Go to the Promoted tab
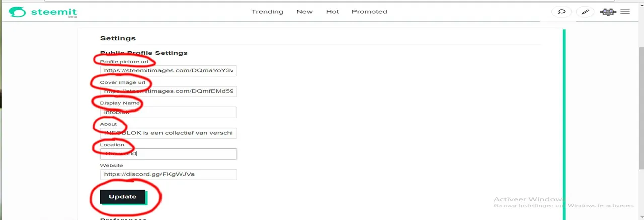The image size is (644, 220). (369, 12)
